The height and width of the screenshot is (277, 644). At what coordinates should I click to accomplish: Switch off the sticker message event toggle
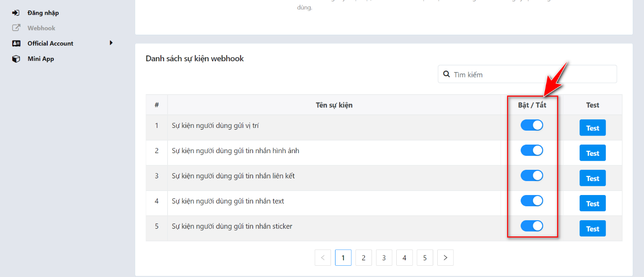click(532, 226)
